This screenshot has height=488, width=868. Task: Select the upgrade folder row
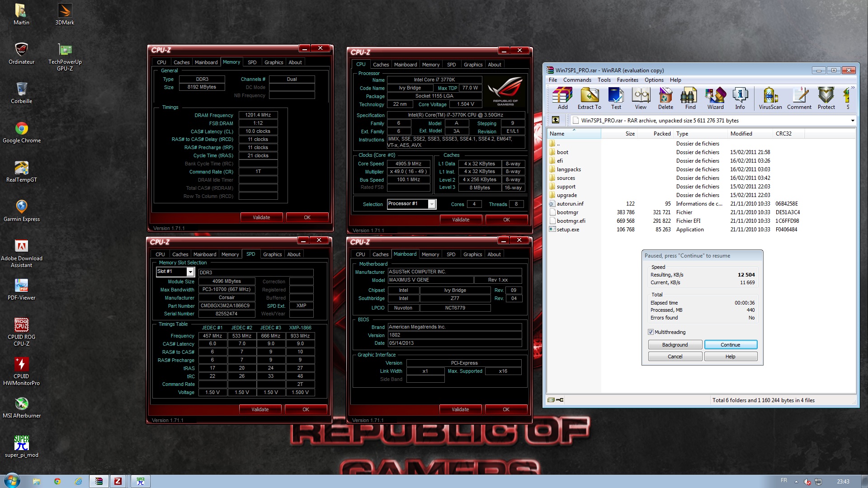[702, 195]
